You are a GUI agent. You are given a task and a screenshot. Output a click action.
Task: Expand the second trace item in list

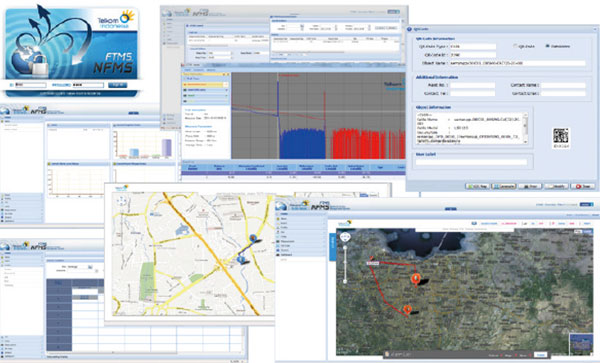[226, 90]
